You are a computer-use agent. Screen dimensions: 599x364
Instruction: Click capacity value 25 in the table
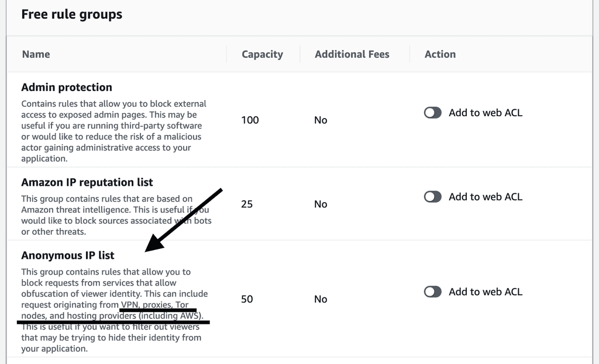247,204
